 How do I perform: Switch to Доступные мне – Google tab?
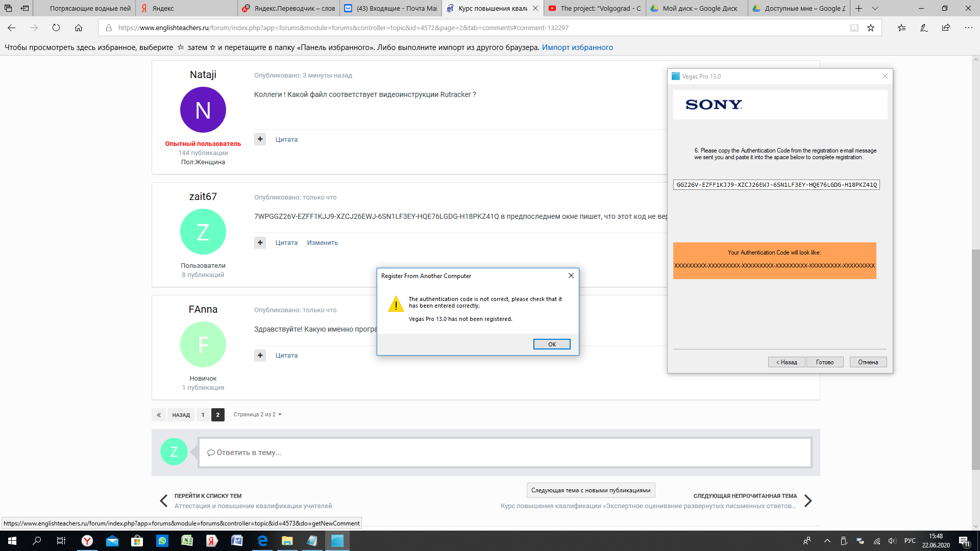799,8
